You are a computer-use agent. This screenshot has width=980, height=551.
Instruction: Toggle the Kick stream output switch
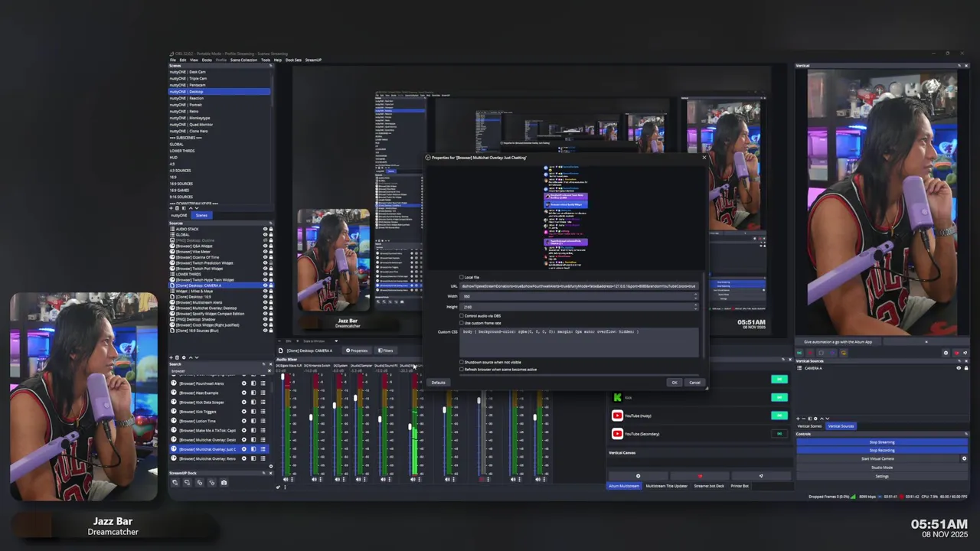[779, 397]
